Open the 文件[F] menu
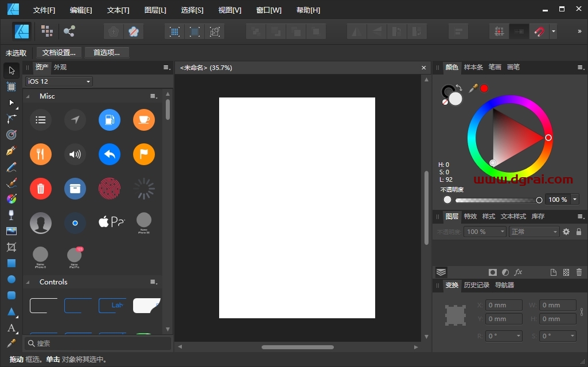 [x=44, y=10]
